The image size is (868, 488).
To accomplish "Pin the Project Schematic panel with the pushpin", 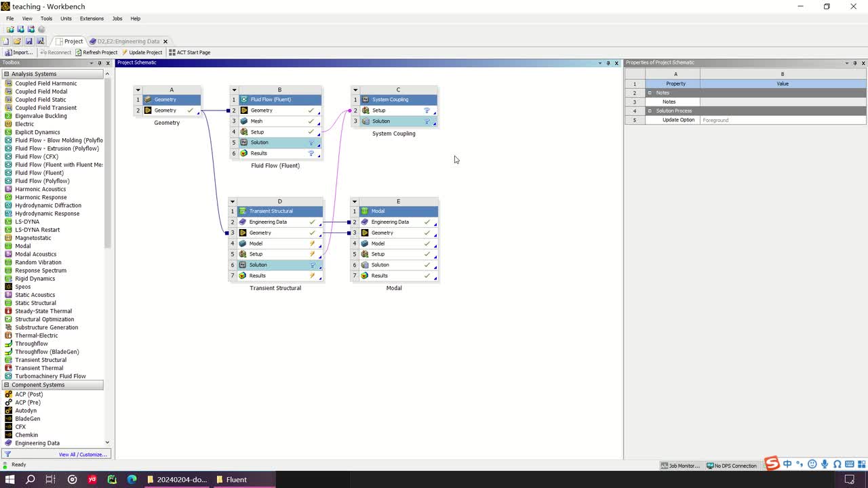I will pos(608,63).
